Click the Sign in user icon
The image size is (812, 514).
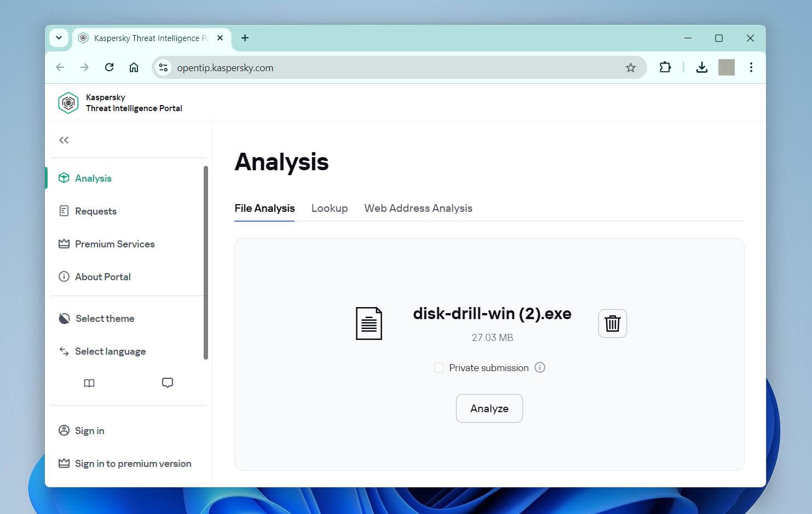coord(64,430)
